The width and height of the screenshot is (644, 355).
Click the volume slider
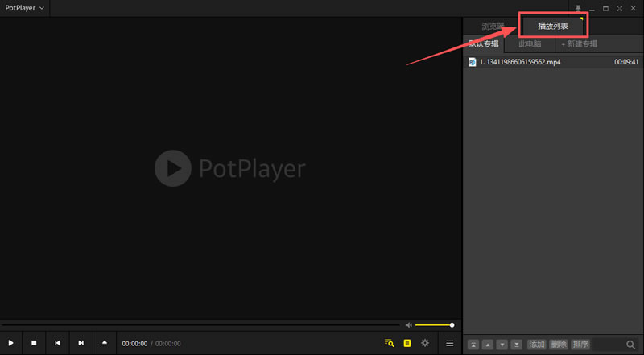(434, 325)
